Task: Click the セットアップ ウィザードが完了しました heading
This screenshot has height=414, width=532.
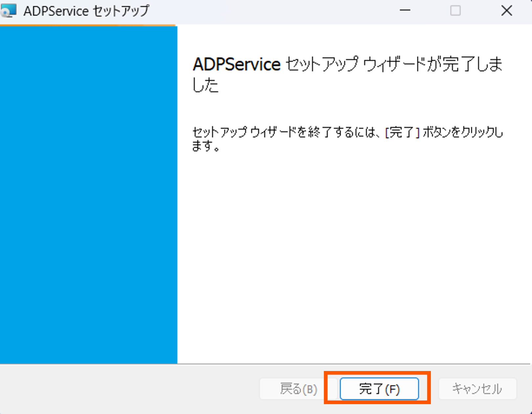Action: pyautogui.click(x=347, y=75)
